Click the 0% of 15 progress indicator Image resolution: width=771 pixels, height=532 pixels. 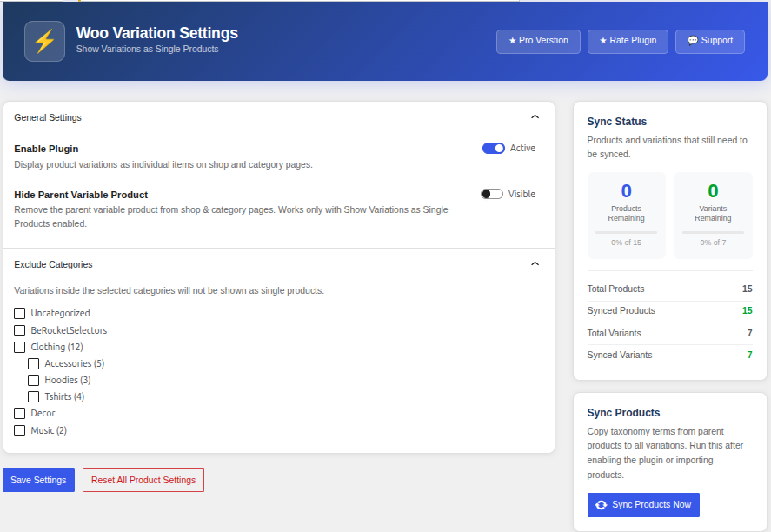626,243
